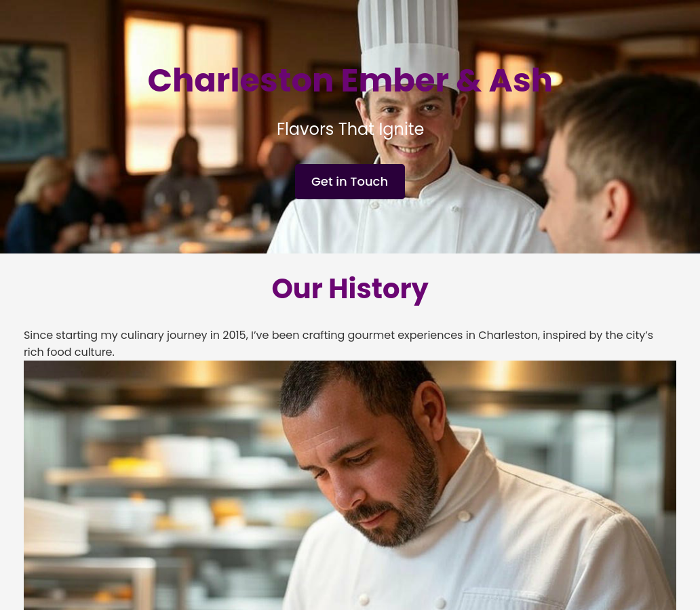The width and height of the screenshot is (700, 610).
Task: Click the word Ash in the title
Action: (x=520, y=81)
